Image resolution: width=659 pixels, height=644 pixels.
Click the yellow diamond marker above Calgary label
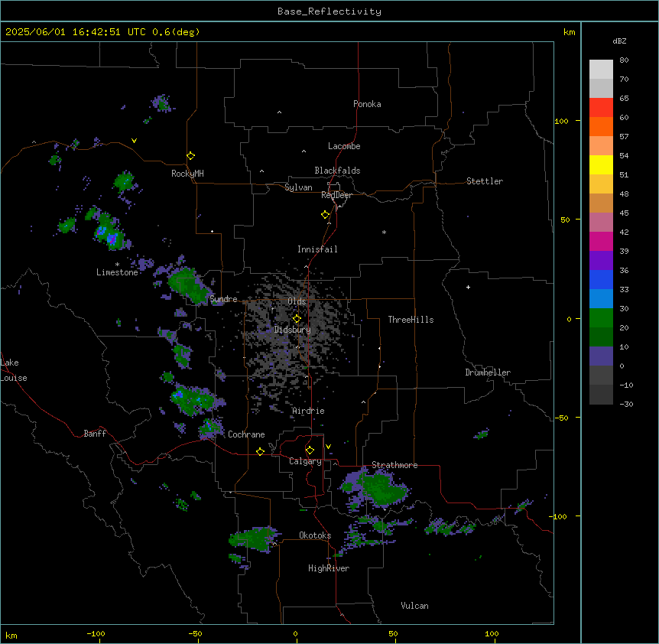(x=310, y=450)
